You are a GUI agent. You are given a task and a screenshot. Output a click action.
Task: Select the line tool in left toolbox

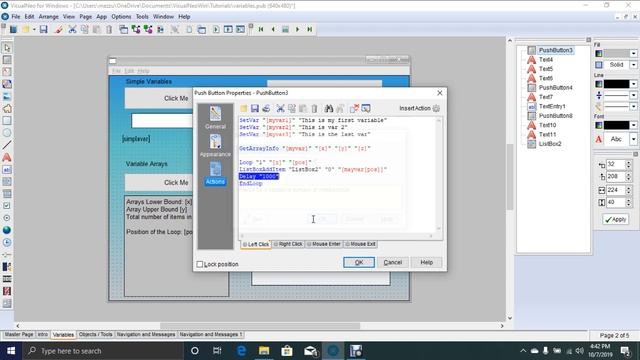pyautogui.click(x=7, y=145)
